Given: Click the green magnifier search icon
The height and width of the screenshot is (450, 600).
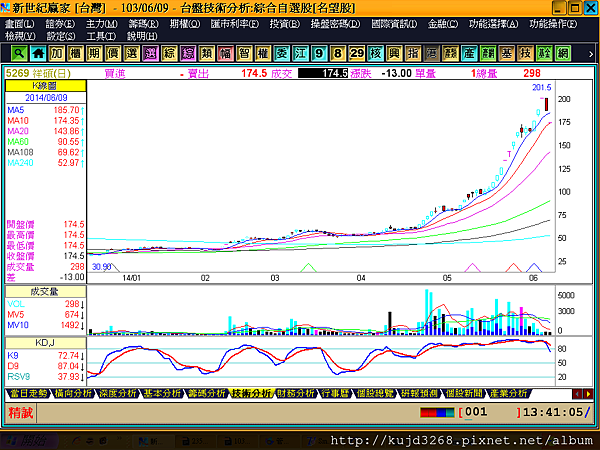Looking at the screenshot, I should [19, 53].
